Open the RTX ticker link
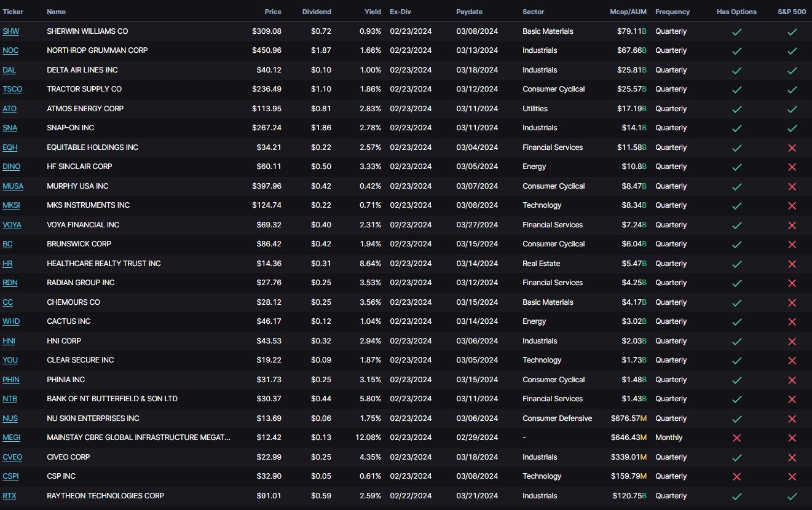The height and width of the screenshot is (510, 812). point(9,496)
